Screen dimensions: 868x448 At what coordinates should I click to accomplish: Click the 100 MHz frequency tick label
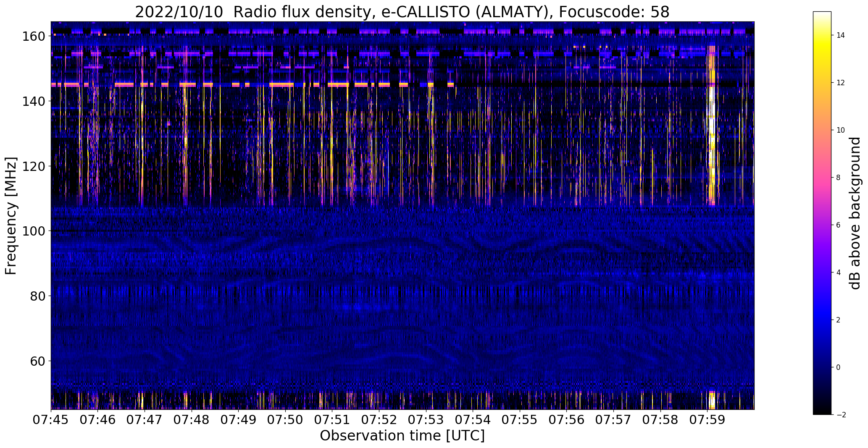34,231
